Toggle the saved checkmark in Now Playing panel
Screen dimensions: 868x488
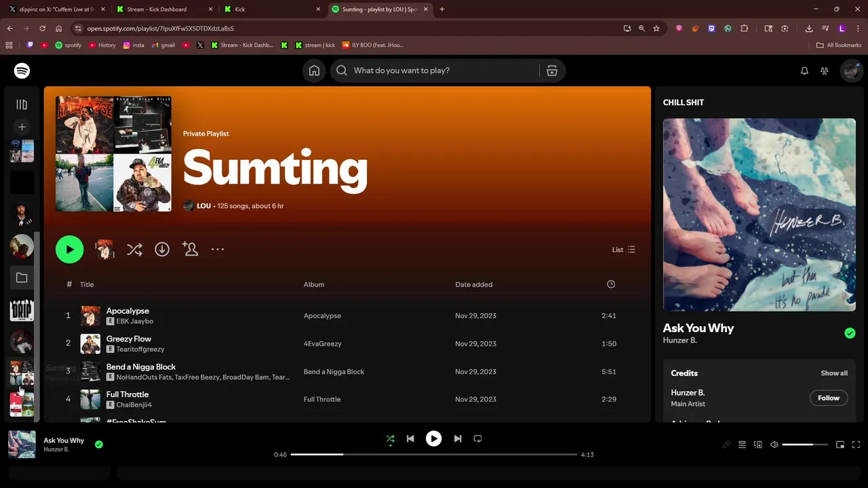[850, 333]
